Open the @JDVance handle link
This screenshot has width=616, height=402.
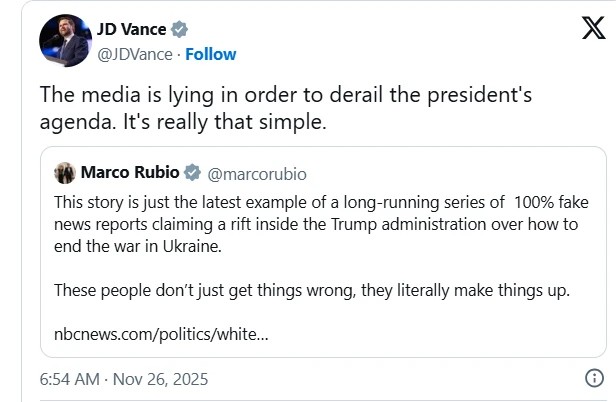[x=135, y=53]
